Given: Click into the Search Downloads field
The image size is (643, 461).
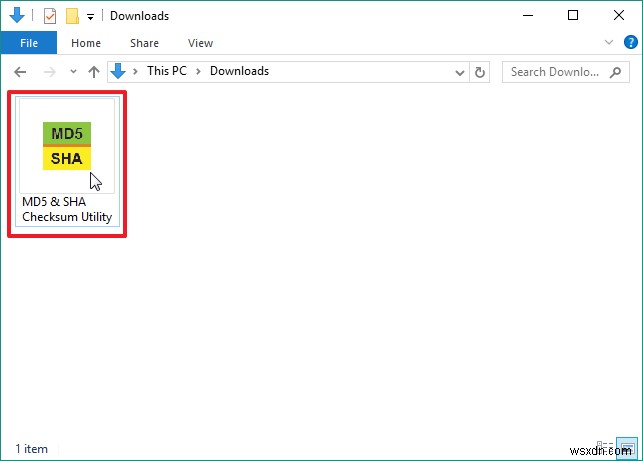Looking at the screenshot, I should coord(565,72).
